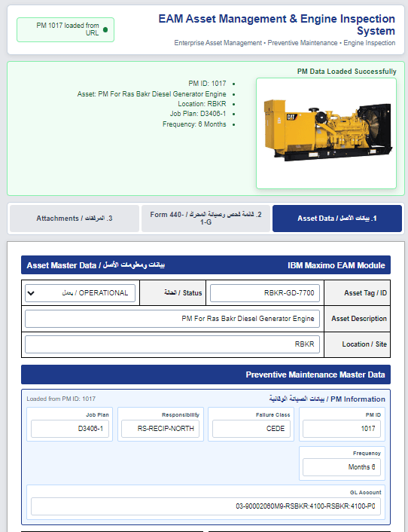Click the Frequency field showing Months 6

click(342, 467)
